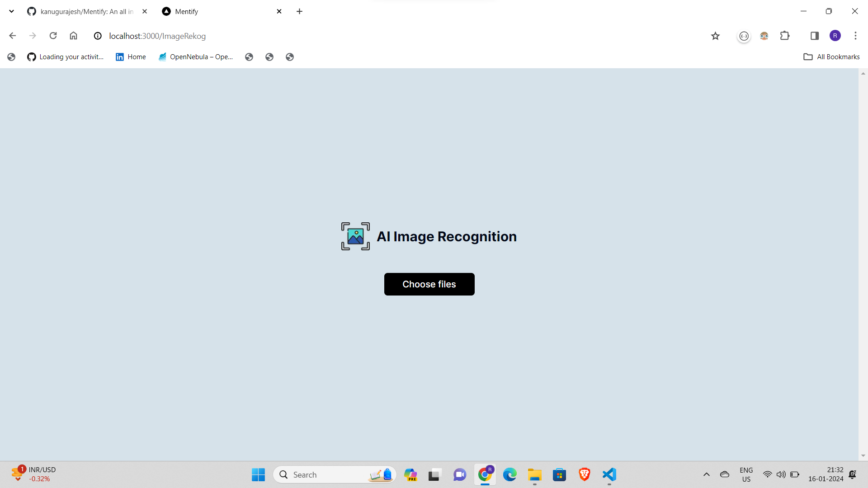868x488 pixels.
Task: Open Chrome three-dot menu
Action: coord(855,36)
